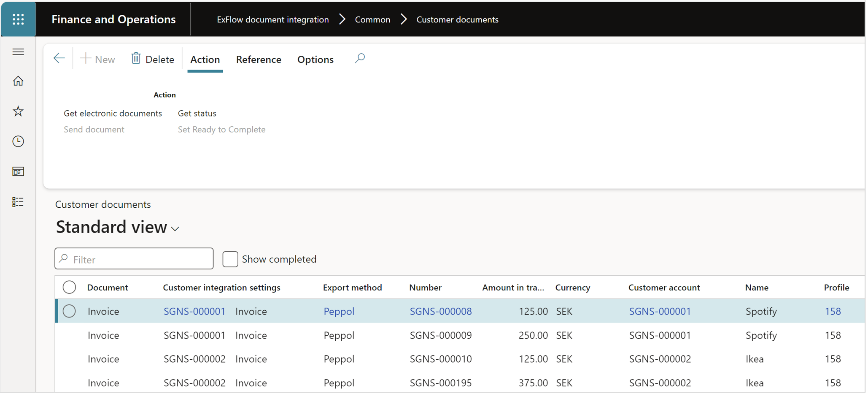Click the Customer account column header
The height and width of the screenshot is (396, 868).
(664, 288)
